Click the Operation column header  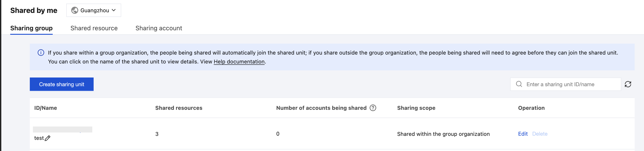tap(531, 108)
